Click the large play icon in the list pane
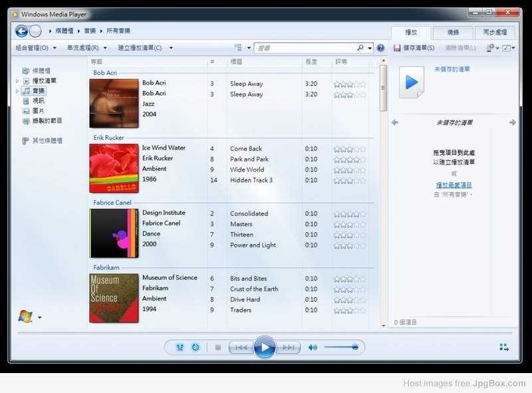This screenshot has height=393, width=532. coord(412,82)
